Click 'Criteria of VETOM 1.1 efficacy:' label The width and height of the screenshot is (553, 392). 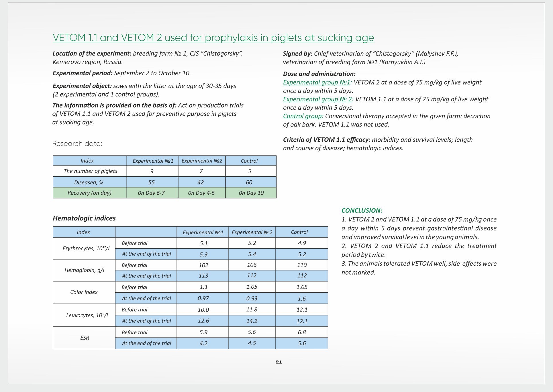pos(327,140)
